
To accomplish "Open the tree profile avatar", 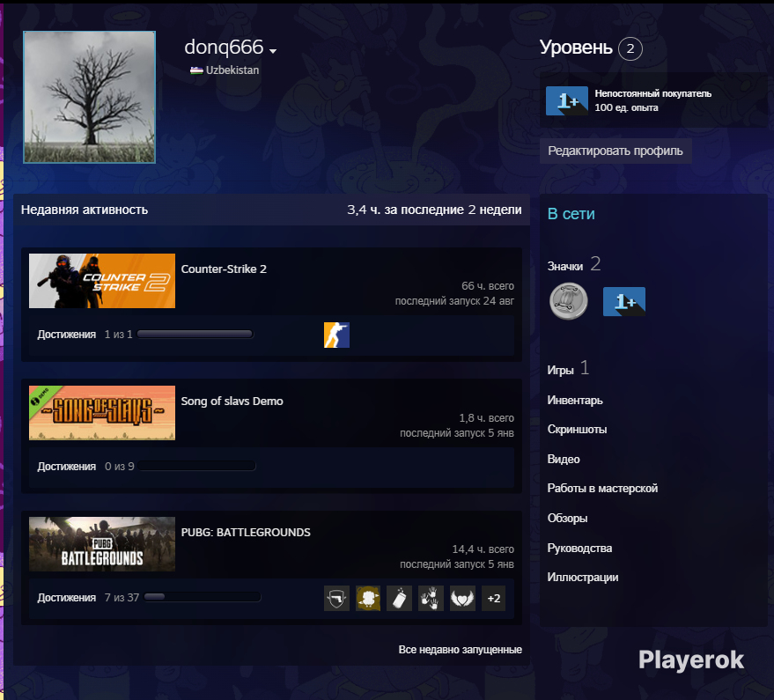I will point(89,97).
